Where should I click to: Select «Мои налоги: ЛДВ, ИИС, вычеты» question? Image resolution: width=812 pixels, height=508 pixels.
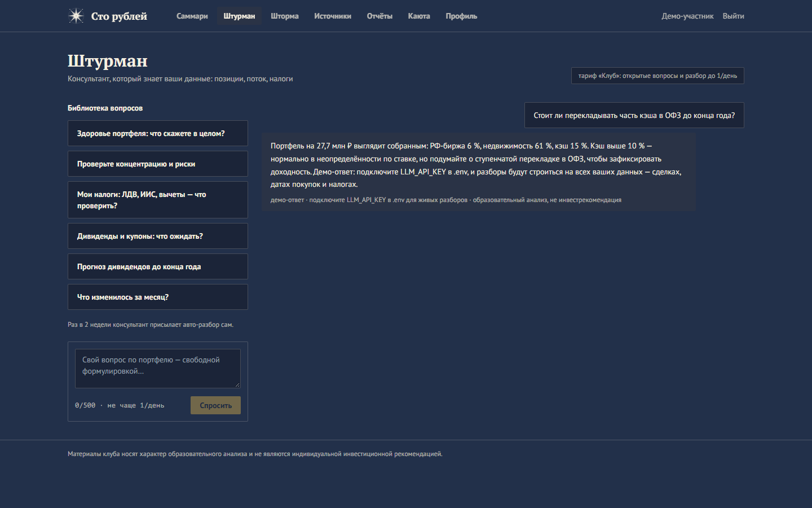(x=158, y=200)
